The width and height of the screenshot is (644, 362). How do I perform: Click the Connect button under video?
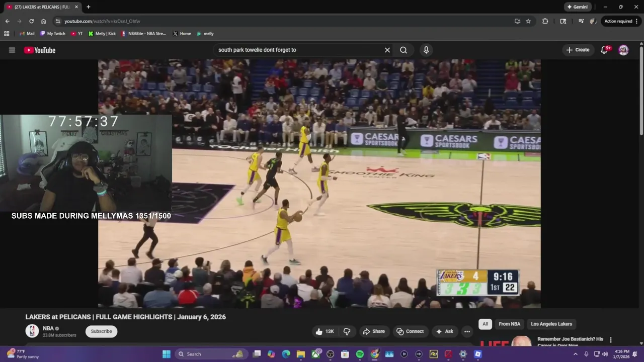[x=410, y=331]
